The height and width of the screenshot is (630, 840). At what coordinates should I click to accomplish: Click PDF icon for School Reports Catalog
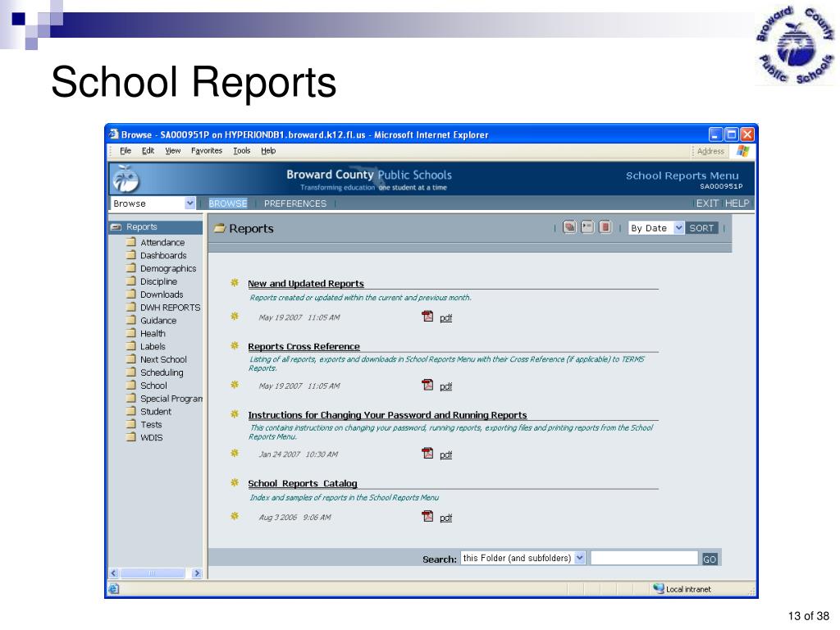coord(427,517)
